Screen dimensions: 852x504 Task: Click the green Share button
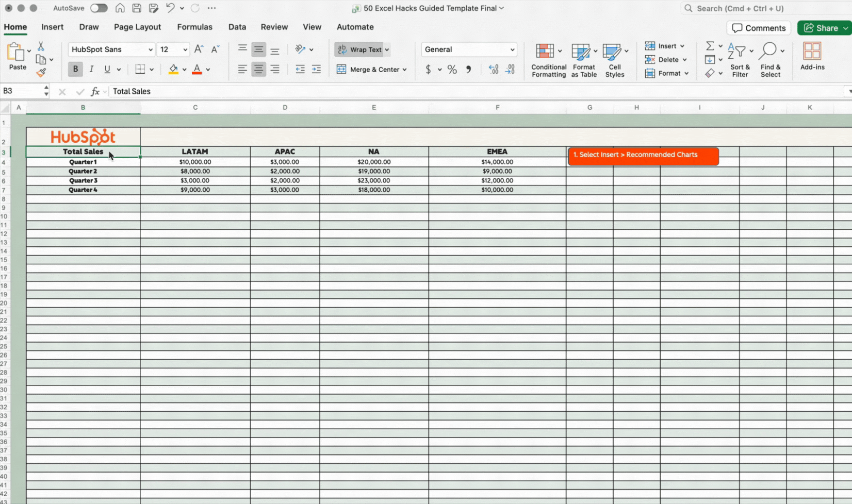pyautogui.click(x=823, y=28)
